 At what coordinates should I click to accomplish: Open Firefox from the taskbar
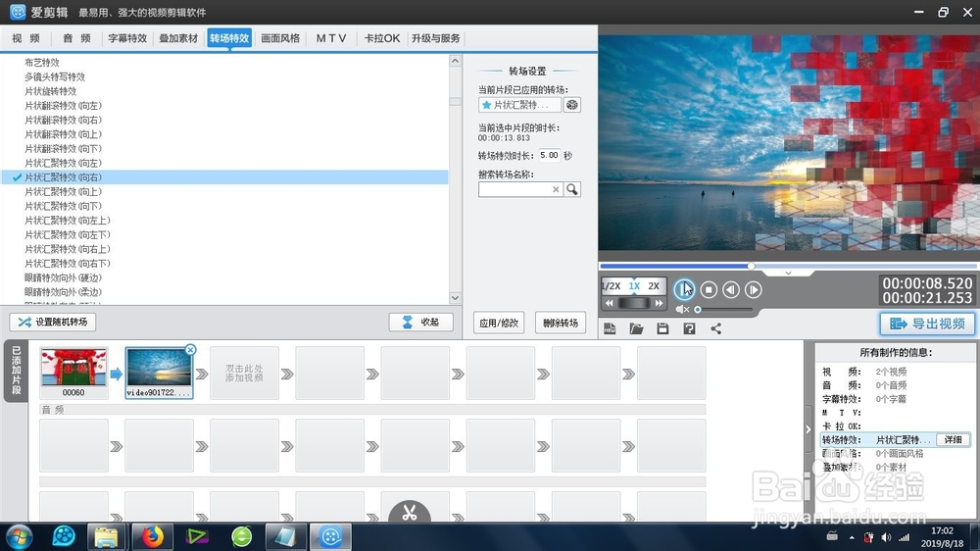tap(152, 536)
